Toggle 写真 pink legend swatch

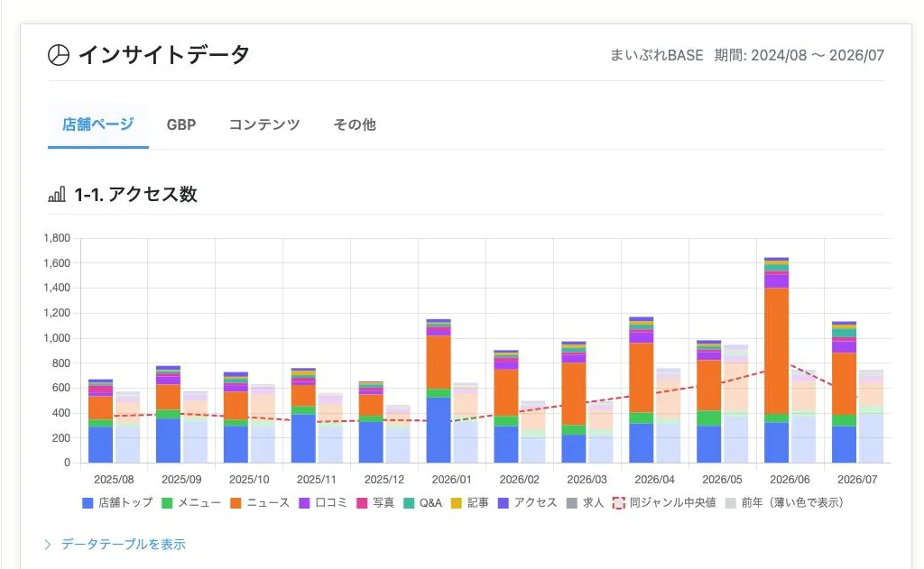click(362, 503)
